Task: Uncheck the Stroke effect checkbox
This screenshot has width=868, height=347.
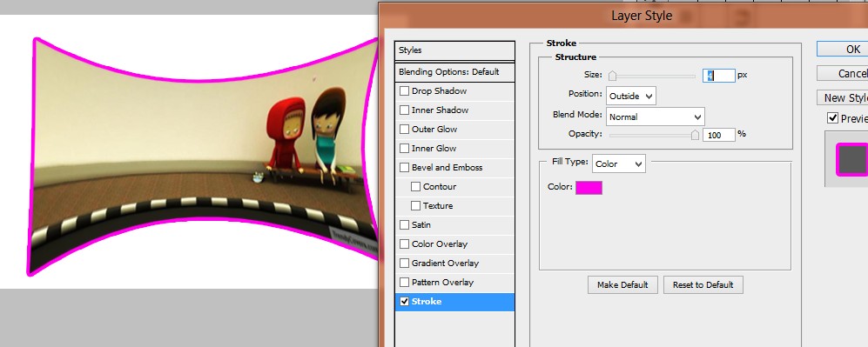Action: click(404, 301)
